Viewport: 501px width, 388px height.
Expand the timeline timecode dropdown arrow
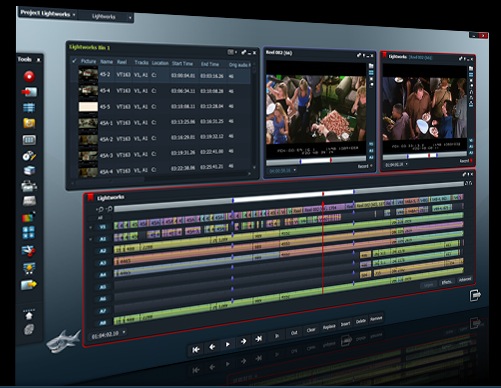pyautogui.click(x=124, y=332)
